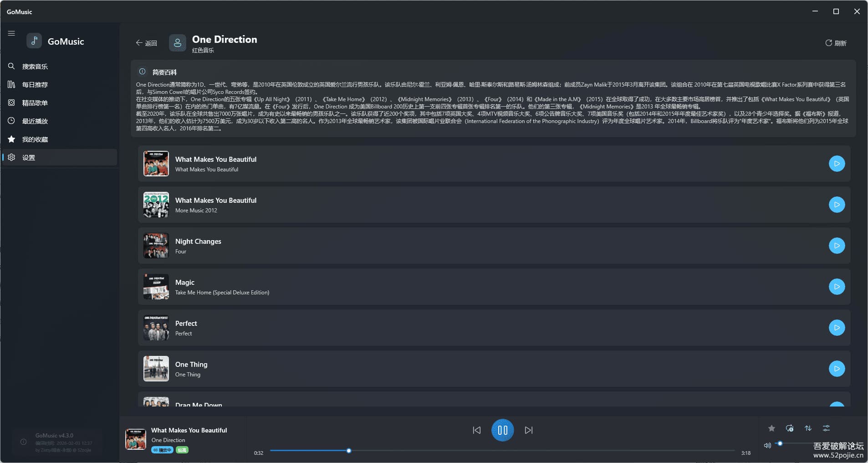This screenshot has height=463, width=868.
Task: Click the info icon beside GoMusic v4.3.0
Action: tap(23, 442)
